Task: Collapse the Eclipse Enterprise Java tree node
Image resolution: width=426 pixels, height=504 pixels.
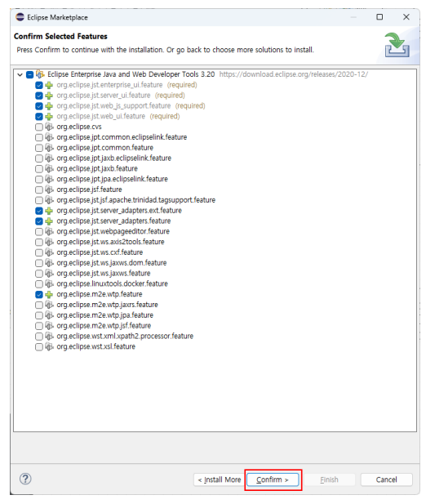Action: pos(20,74)
